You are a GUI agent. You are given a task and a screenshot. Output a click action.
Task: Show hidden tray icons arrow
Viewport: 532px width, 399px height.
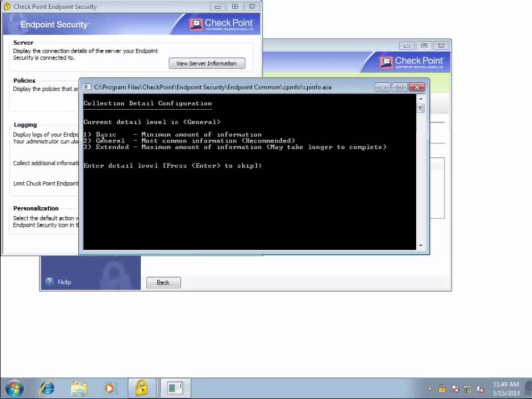tap(429, 389)
